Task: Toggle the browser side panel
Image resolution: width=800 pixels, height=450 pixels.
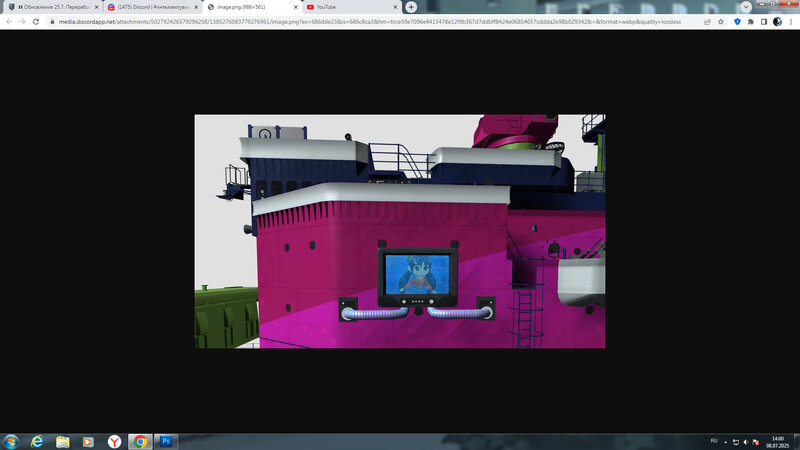Action: click(x=764, y=22)
